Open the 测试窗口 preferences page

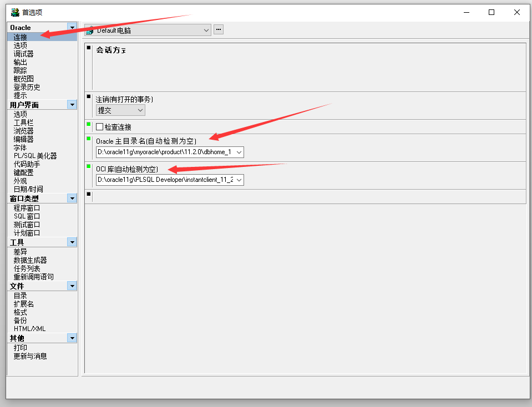(x=27, y=225)
